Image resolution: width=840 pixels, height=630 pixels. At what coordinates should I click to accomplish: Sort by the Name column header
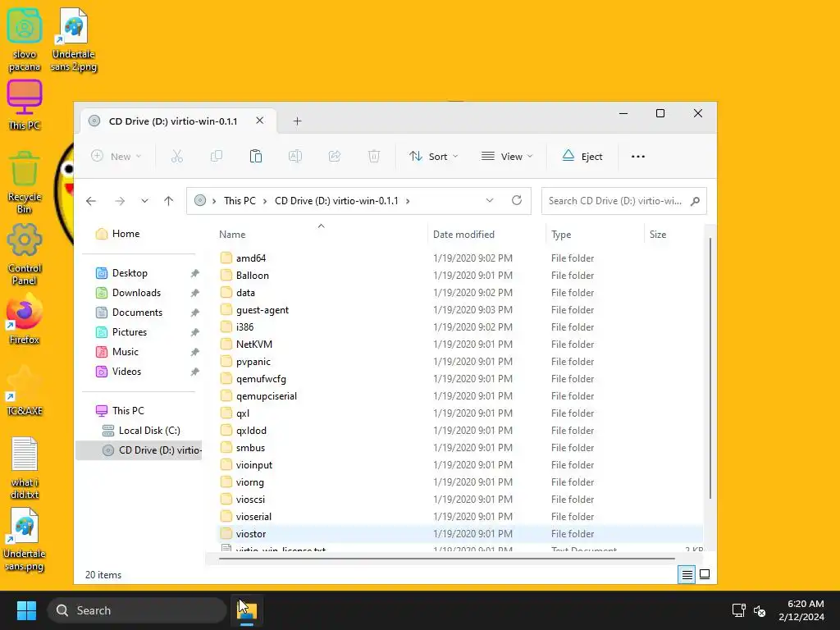pyautogui.click(x=232, y=235)
